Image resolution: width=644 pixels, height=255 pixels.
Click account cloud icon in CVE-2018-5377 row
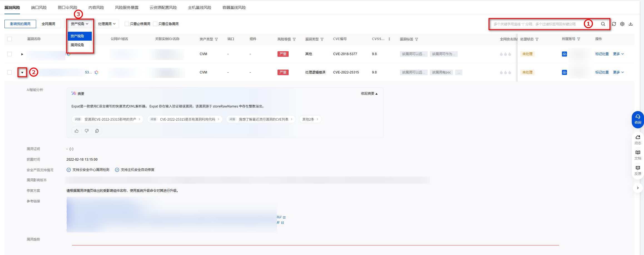564,54
